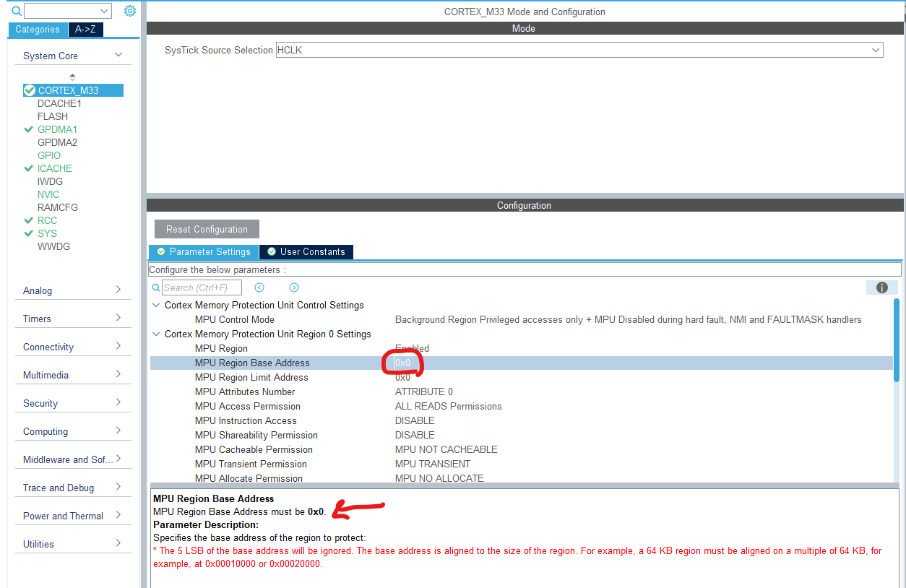Click the next search result arrow icon
906x588 pixels.
[293, 287]
